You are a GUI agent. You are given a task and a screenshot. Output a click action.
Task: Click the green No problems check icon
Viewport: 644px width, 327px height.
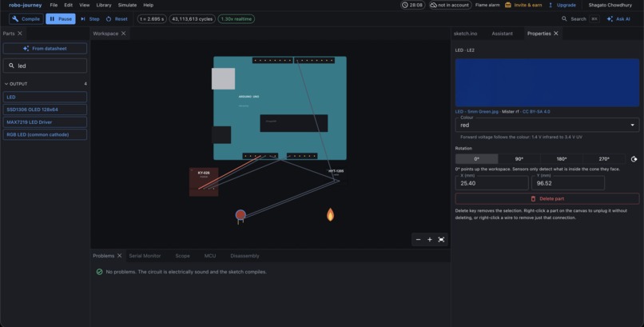pyautogui.click(x=99, y=272)
